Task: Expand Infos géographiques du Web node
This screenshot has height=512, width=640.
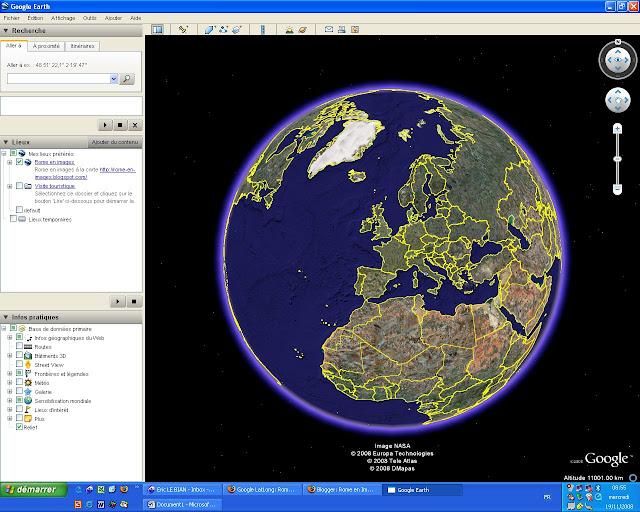Action: (x=10, y=338)
